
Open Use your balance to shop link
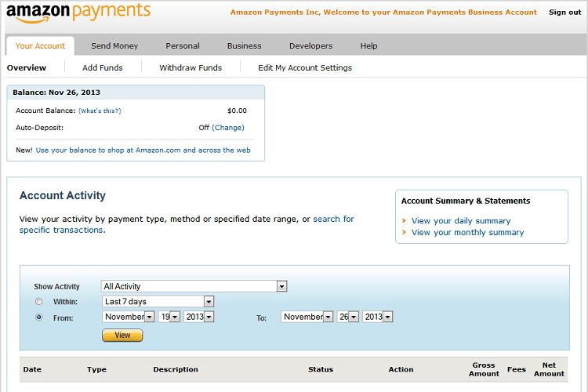(x=143, y=150)
